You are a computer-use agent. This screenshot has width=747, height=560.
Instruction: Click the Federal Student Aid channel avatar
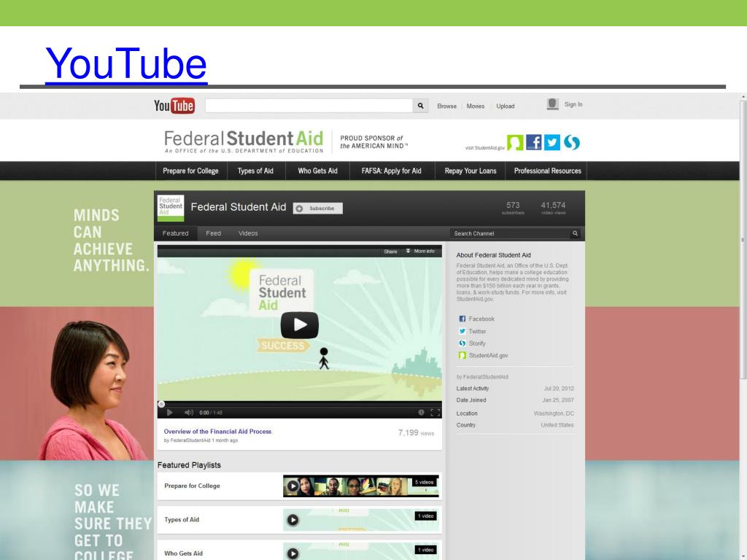[171, 208]
